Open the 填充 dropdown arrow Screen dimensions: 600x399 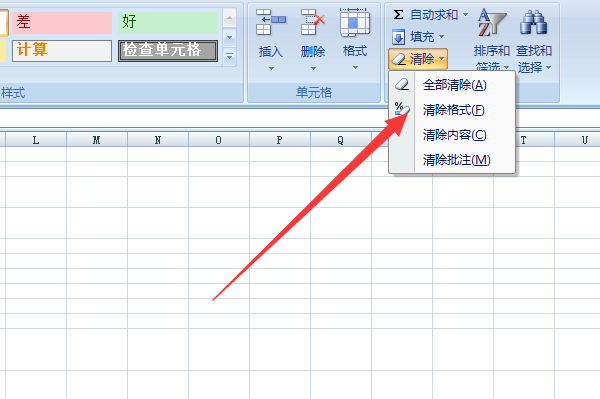tap(441, 37)
